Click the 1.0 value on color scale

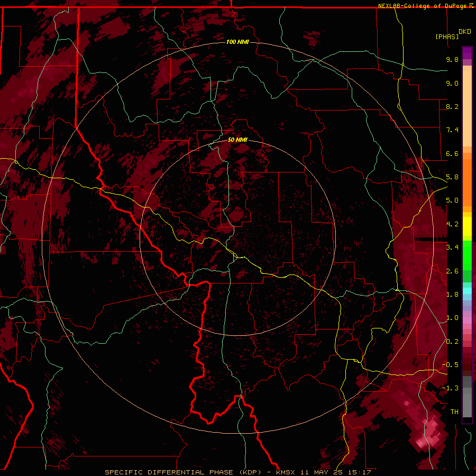pyautogui.click(x=452, y=318)
